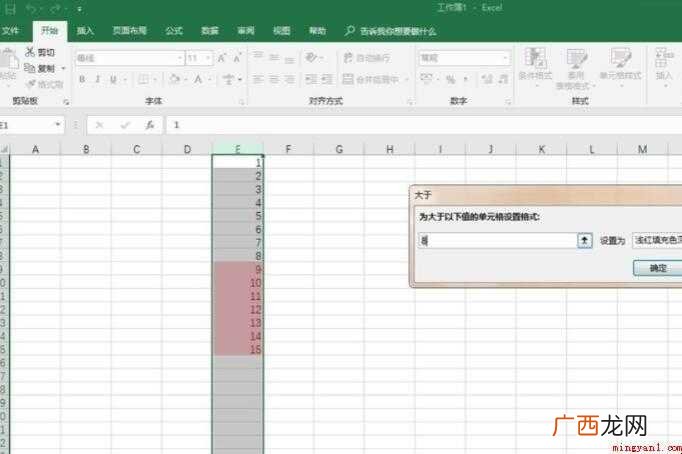Screen dimensions: 682x454
Task: Toggle Bold formatting
Action: tap(82, 79)
